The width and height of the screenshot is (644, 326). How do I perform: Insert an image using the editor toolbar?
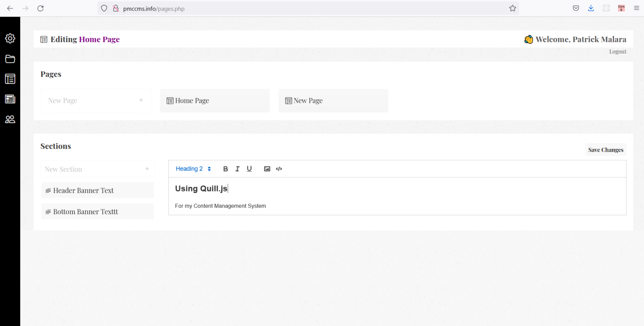point(267,169)
